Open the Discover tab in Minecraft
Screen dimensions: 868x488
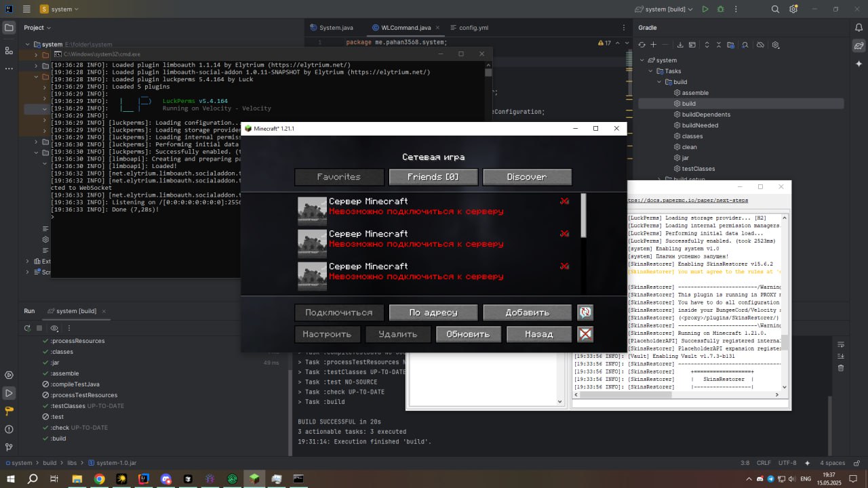pos(527,177)
